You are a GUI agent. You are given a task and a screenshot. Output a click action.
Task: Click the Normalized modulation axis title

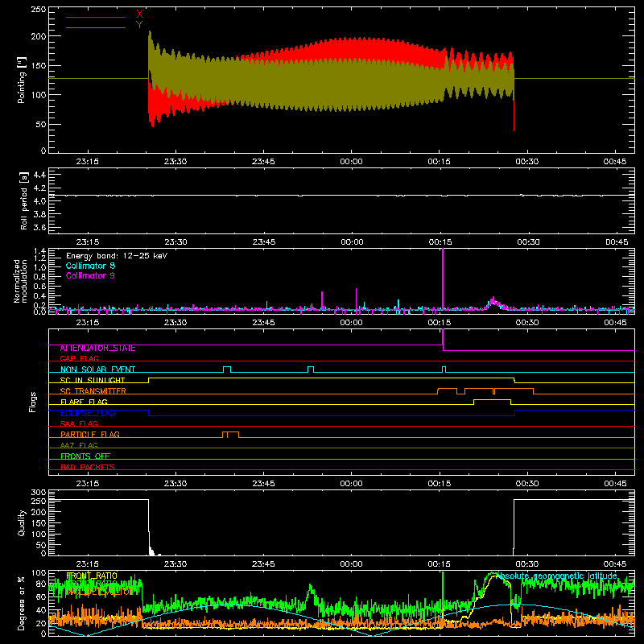click(x=21, y=281)
